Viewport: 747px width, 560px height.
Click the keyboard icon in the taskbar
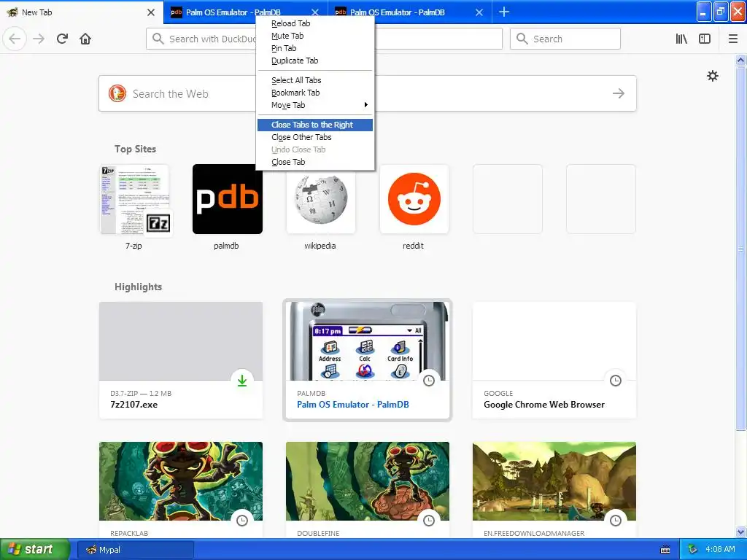(665, 550)
